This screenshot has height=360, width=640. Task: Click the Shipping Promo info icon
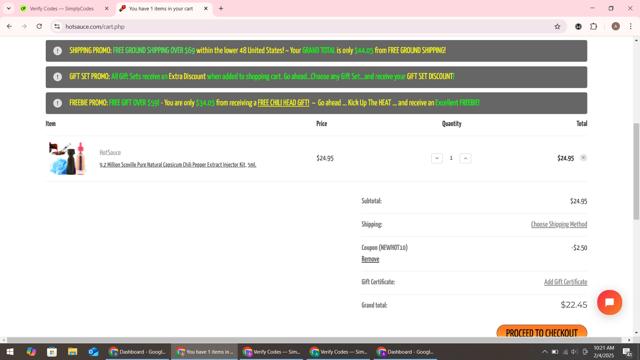coord(58,51)
